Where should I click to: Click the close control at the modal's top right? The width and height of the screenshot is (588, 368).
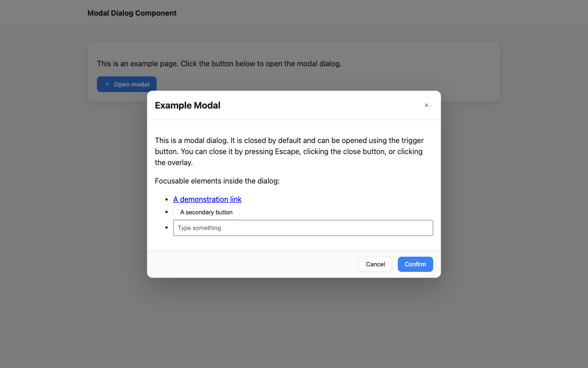(426, 105)
